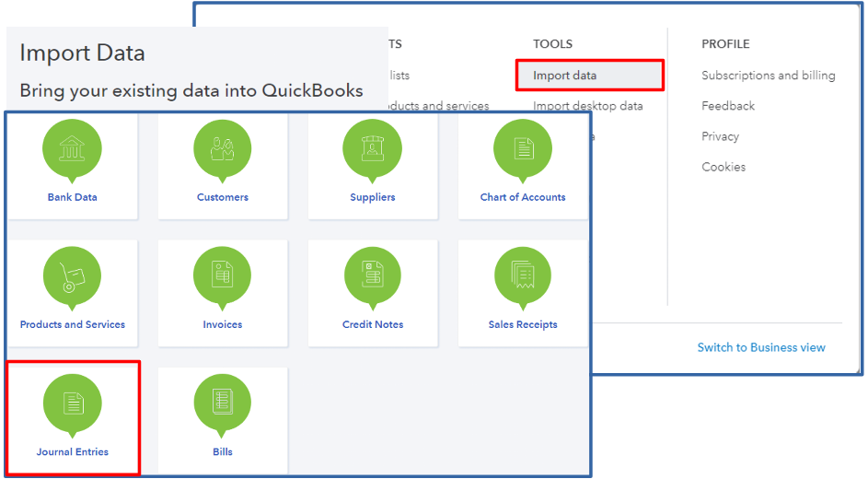Select Import data under Tools
This screenshot has width=868, height=479.
click(589, 76)
